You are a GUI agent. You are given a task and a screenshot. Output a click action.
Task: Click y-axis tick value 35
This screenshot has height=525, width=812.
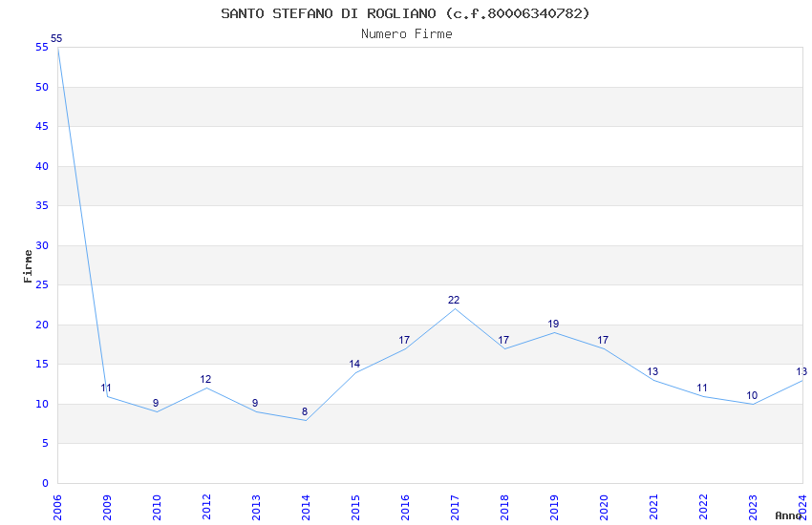tap(42, 206)
